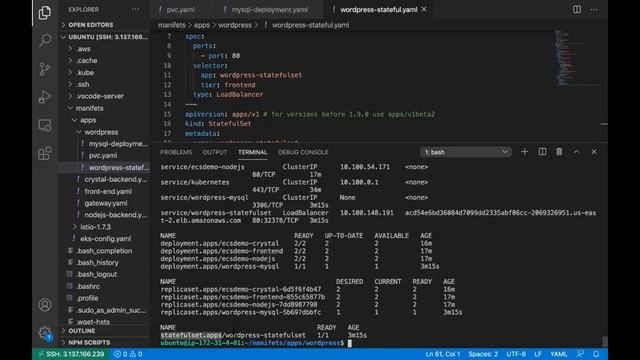The image size is (640, 360).
Task: Open eks-config.yaml file
Action: 105,239
